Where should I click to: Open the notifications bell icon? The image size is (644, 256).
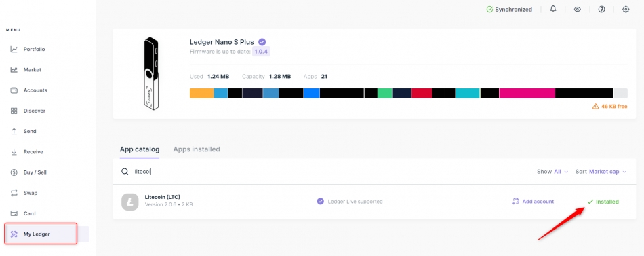point(553,9)
